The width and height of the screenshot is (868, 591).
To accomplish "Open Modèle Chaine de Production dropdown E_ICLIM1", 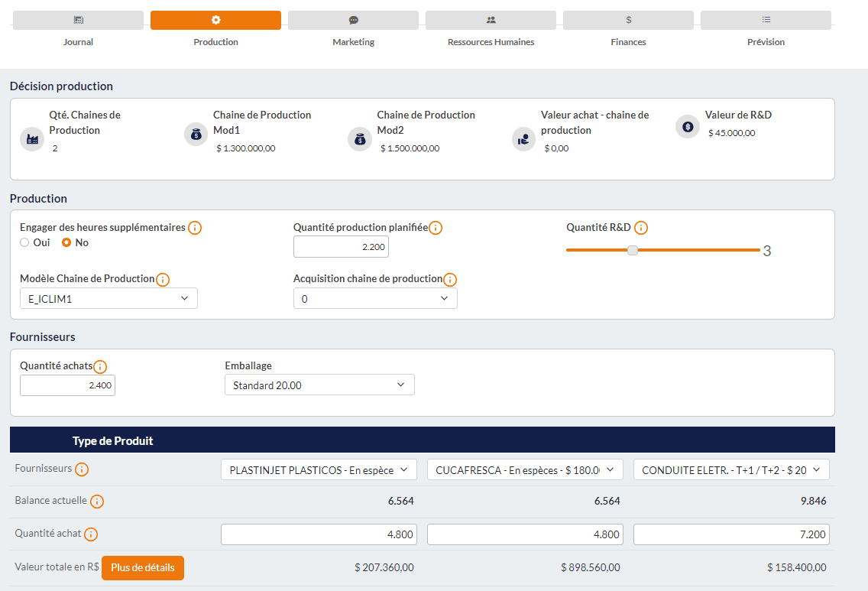I will [x=108, y=299].
